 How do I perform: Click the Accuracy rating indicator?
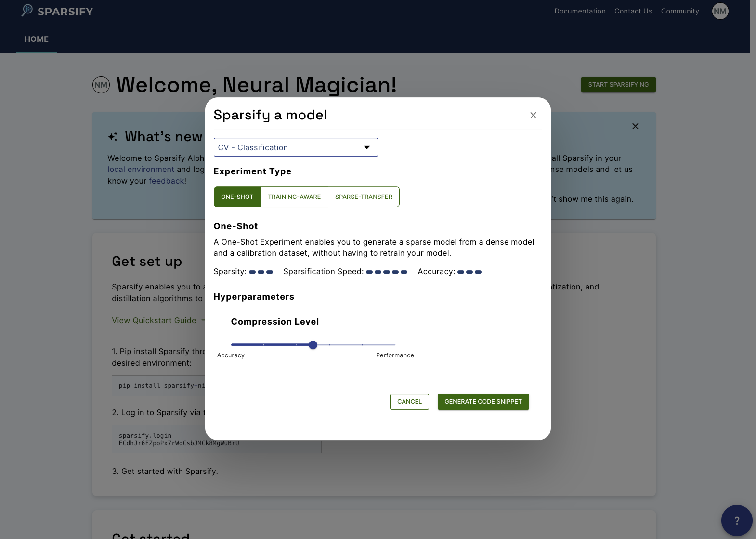(469, 272)
